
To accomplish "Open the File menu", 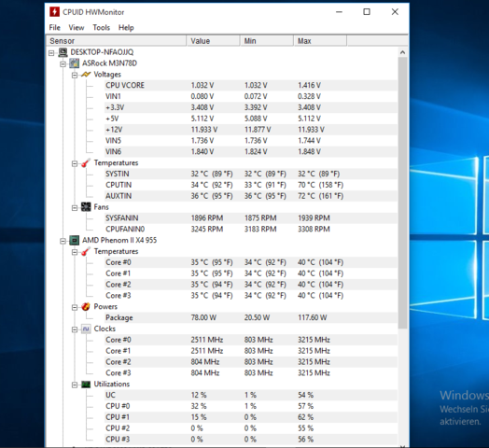I will 54,28.
